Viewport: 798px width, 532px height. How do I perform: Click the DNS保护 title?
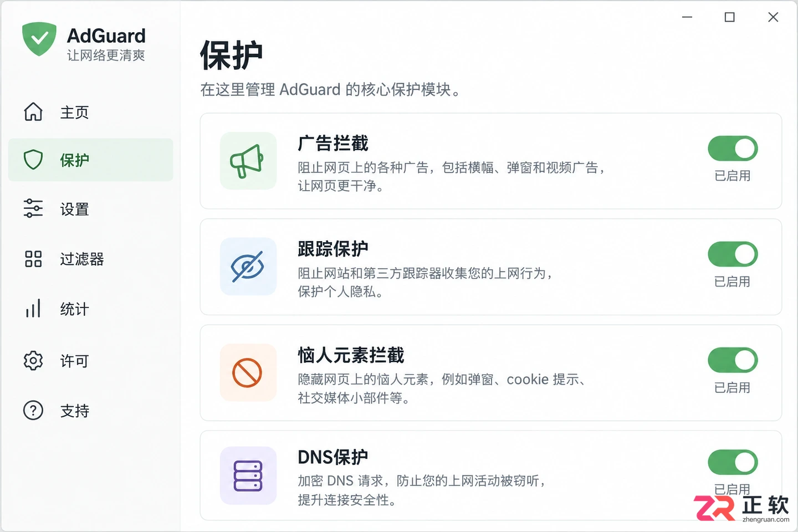pyautogui.click(x=332, y=457)
